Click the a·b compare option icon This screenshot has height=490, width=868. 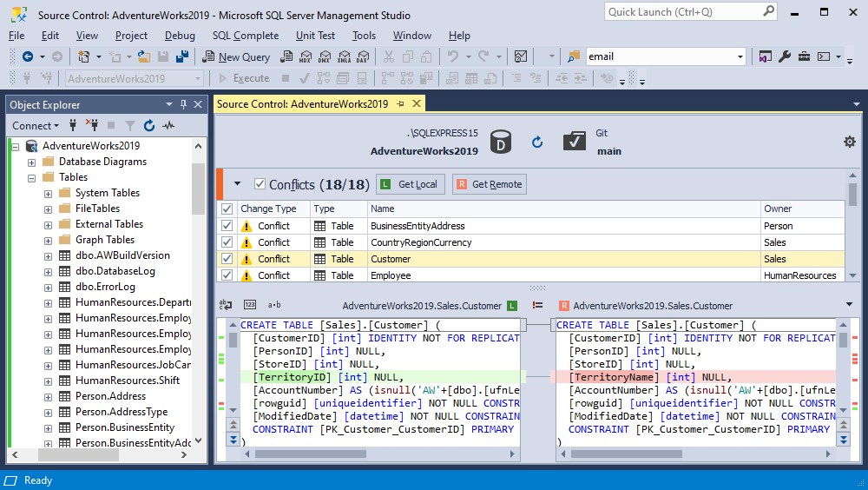[x=274, y=305]
